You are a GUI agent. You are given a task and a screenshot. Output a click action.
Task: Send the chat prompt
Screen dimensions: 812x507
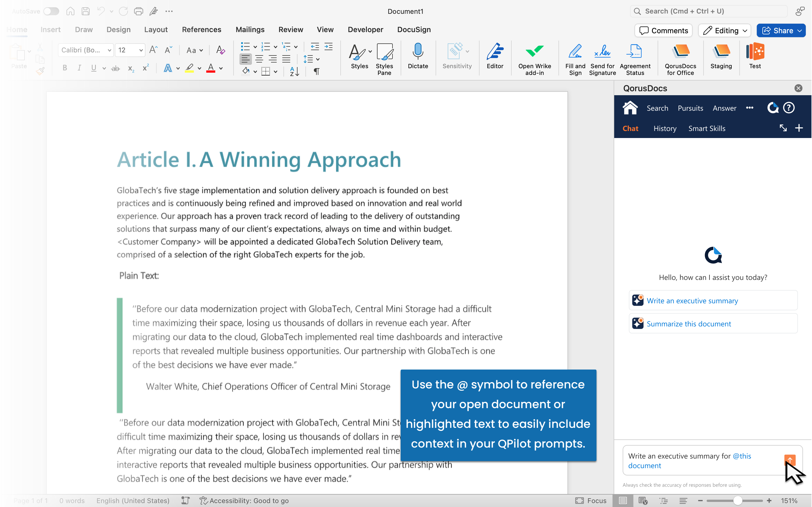(x=790, y=459)
